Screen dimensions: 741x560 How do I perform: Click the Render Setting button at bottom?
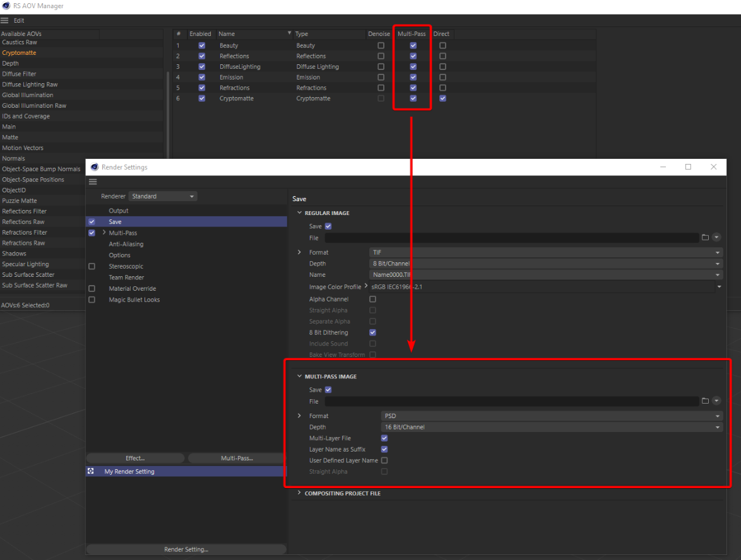coord(186,549)
